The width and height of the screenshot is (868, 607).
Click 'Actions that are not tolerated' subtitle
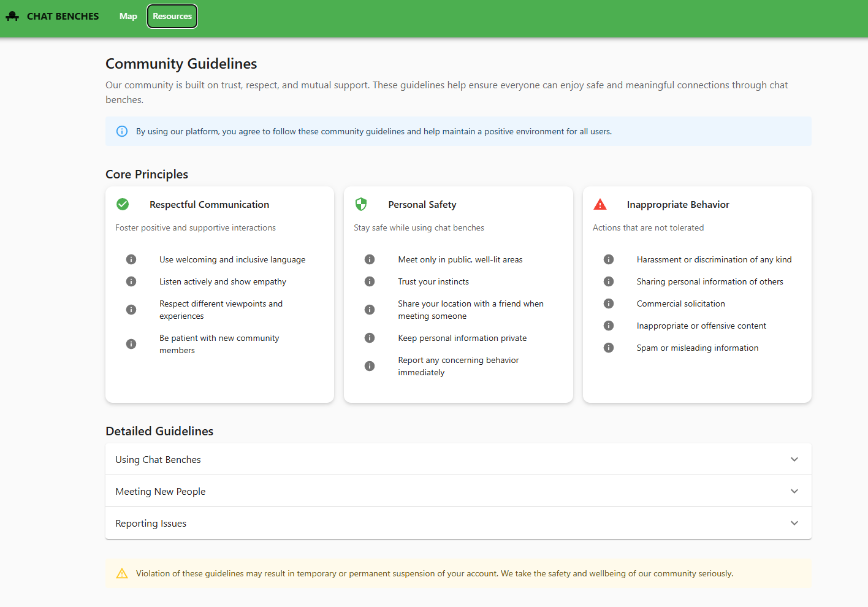(x=648, y=227)
